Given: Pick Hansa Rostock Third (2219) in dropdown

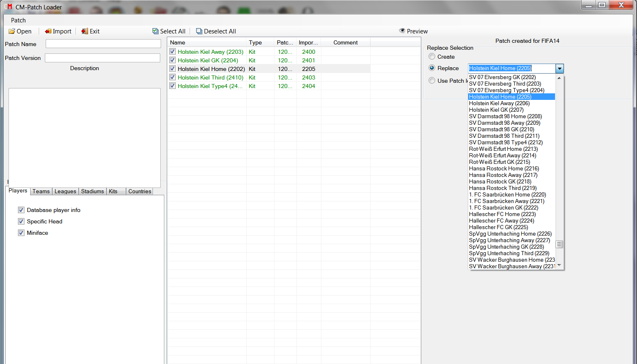Looking at the screenshot, I should [x=502, y=188].
